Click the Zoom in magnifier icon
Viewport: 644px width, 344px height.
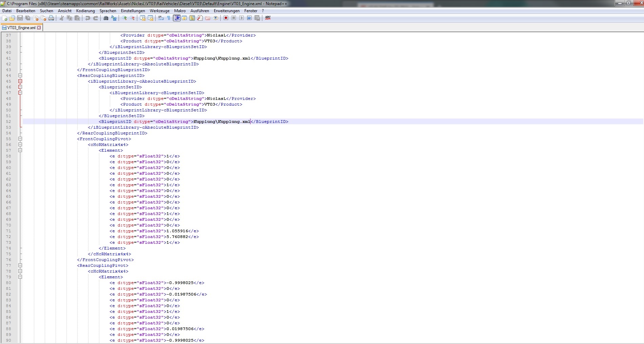pyautogui.click(x=124, y=18)
